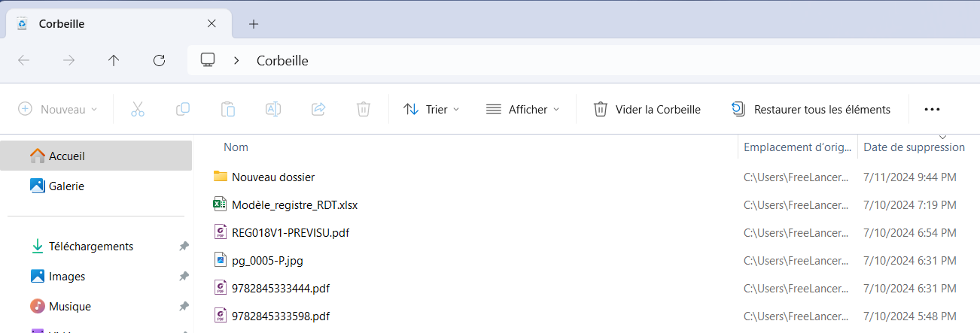Refresh the Corbeille view
Image resolution: width=980 pixels, height=333 pixels.
[x=159, y=60]
